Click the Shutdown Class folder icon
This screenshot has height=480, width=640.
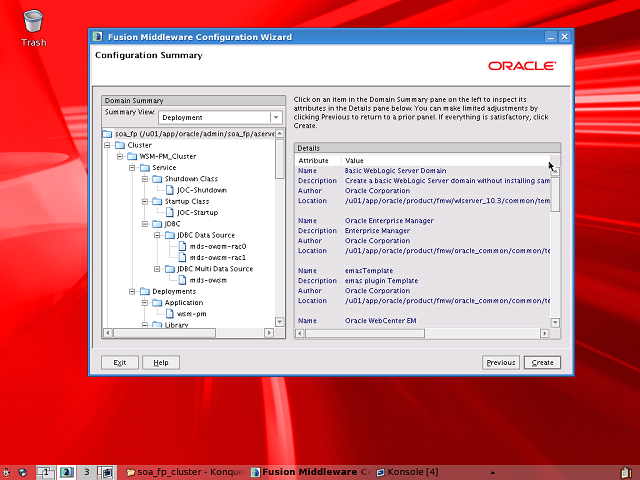pyautogui.click(x=157, y=179)
